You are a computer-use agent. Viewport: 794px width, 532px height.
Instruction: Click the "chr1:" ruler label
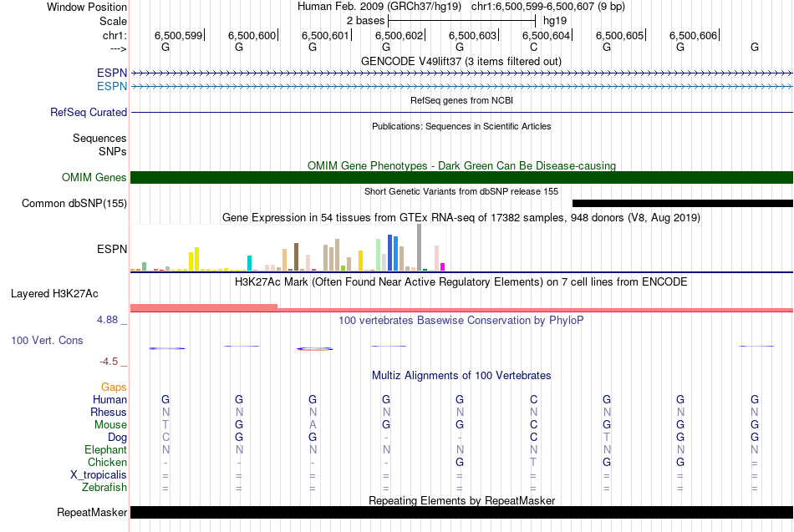115,35
